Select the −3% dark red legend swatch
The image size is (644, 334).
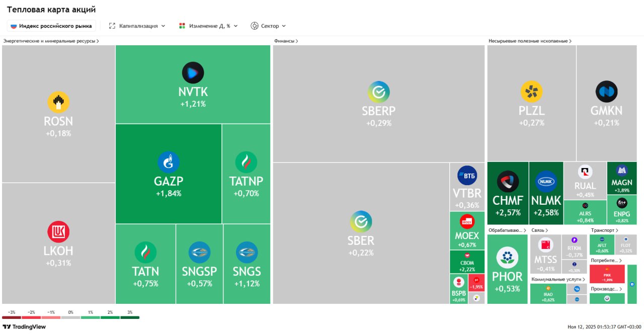pos(12,317)
